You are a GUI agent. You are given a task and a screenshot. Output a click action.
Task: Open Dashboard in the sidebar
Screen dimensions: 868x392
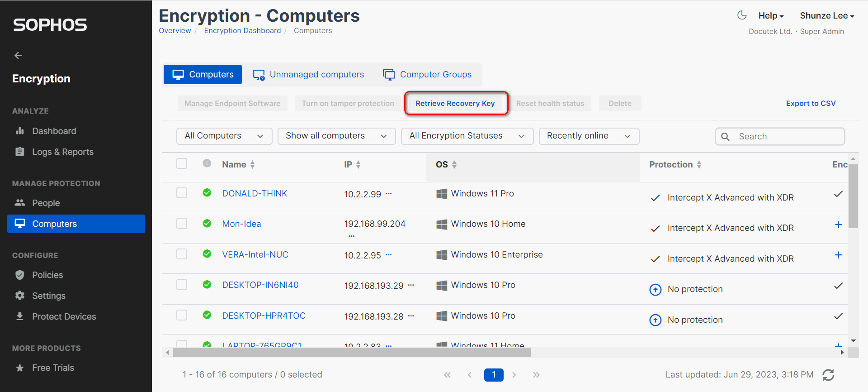coord(54,131)
